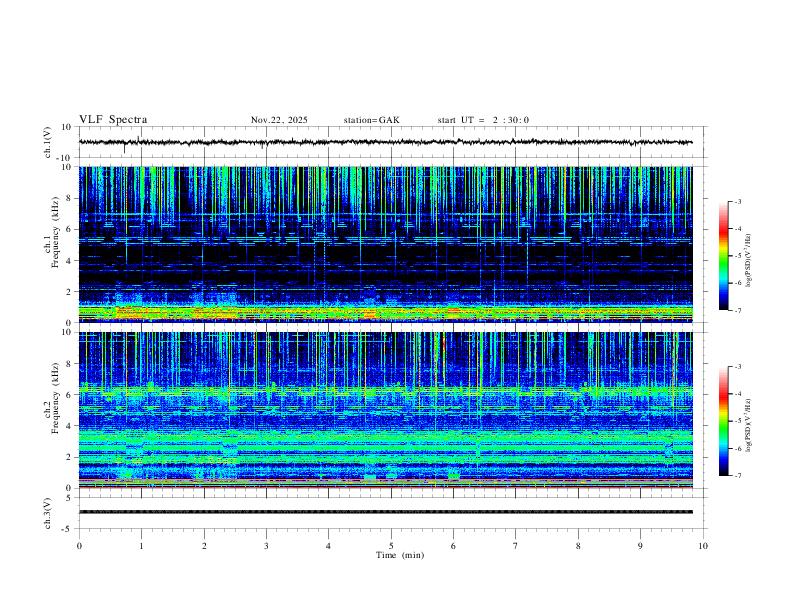Image resolution: width=792 pixels, height=612 pixels.
Task: Select the "ch.3(V)" axis label
Action: tap(48, 513)
